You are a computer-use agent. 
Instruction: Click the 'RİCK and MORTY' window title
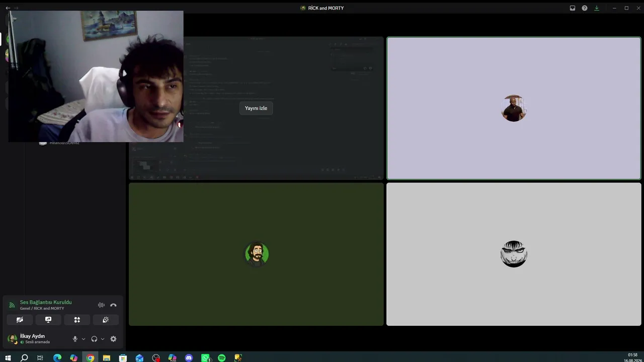pos(326,8)
